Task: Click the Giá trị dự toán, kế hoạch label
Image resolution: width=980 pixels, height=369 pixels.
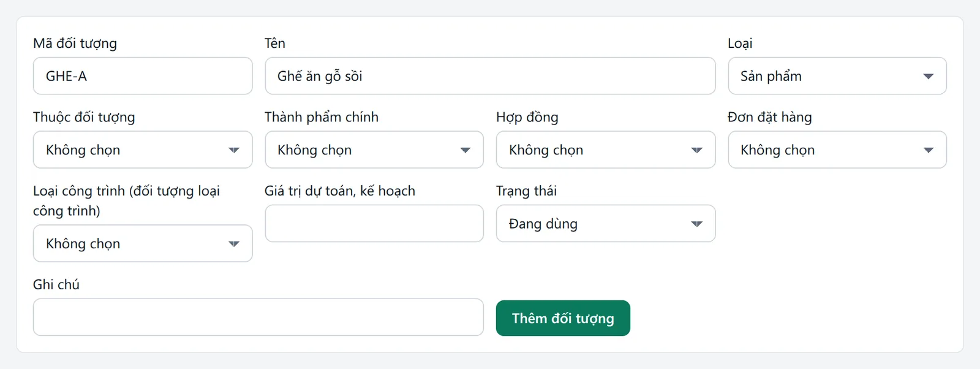Action: (x=340, y=191)
